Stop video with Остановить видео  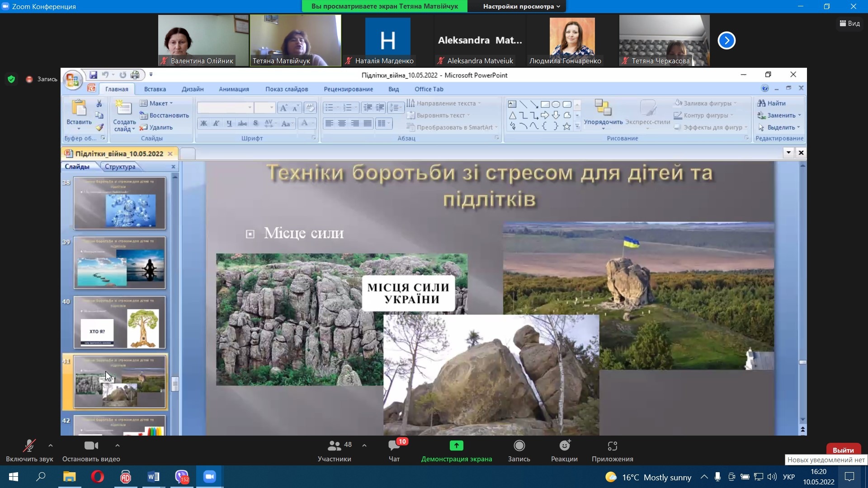pyautogui.click(x=91, y=446)
